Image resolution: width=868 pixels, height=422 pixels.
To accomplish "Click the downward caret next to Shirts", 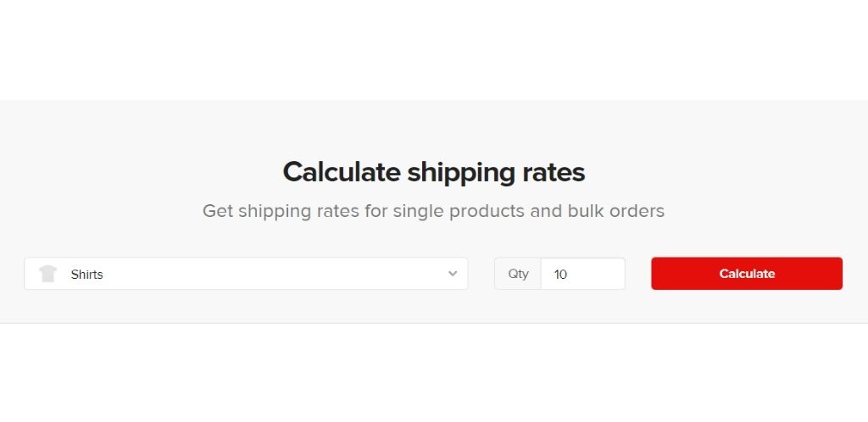I will coord(453,274).
